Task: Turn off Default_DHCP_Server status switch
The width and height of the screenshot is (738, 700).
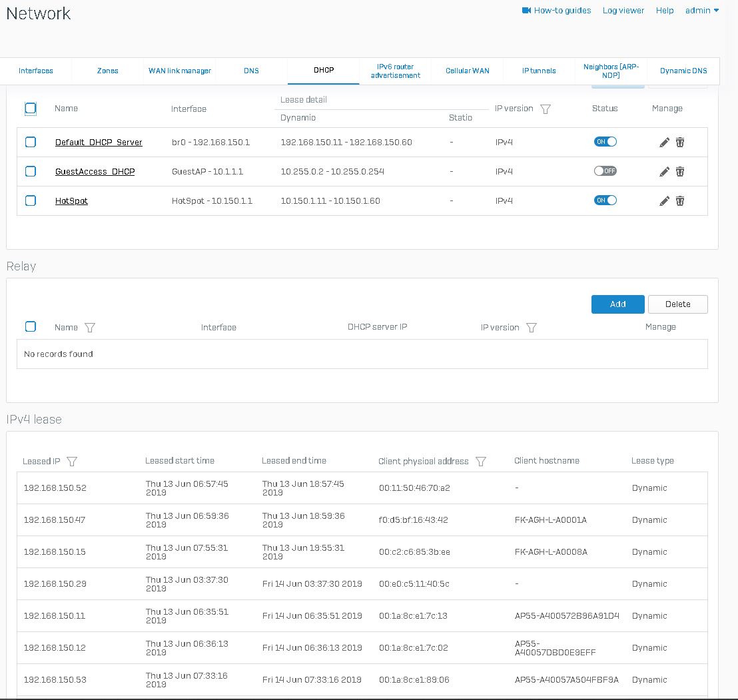Action: (605, 142)
